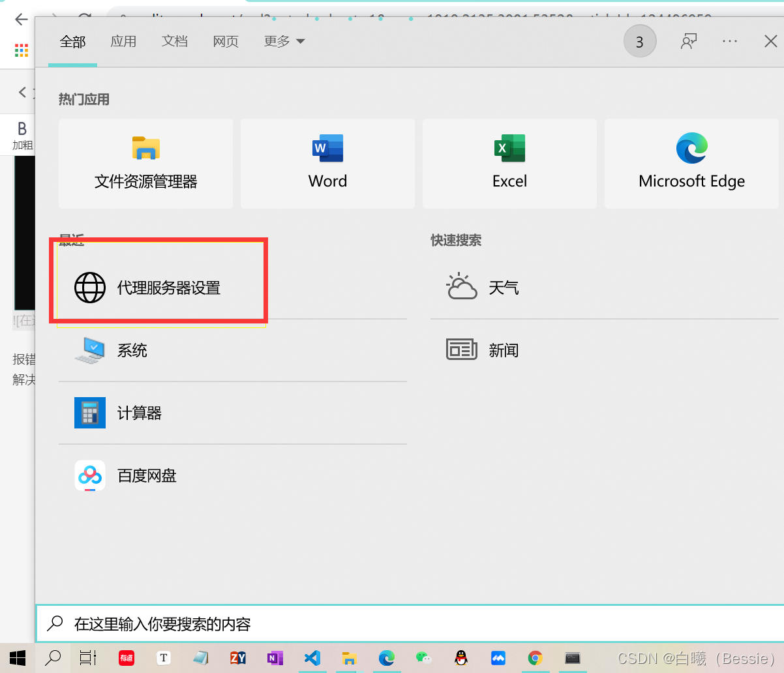Open File Explorer from the taskbar
Screen dimensions: 784x673
click(350, 658)
